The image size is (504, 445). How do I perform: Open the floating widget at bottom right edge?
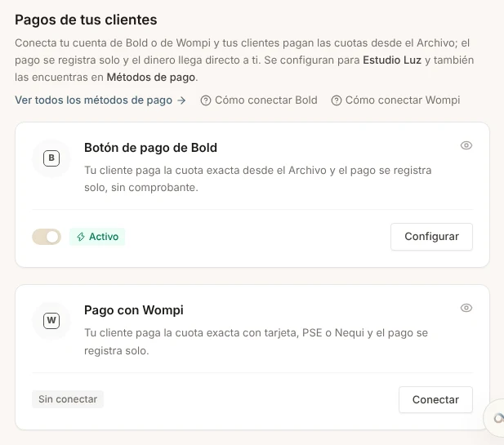(495, 418)
